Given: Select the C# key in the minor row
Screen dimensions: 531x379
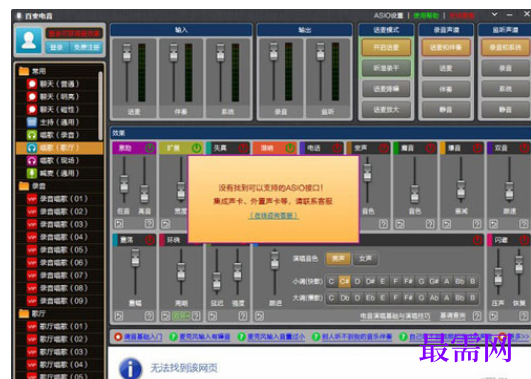Looking at the screenshot, I should tap(344, 281).
